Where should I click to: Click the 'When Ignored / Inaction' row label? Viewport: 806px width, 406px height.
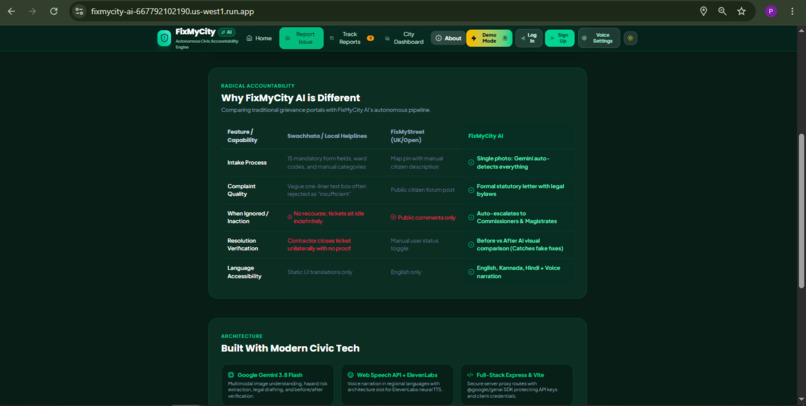pyautogui.click(x=248, y=217)
